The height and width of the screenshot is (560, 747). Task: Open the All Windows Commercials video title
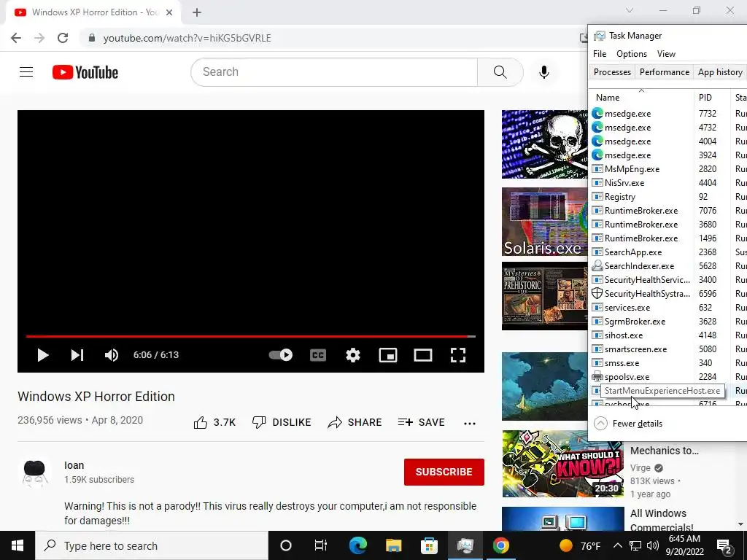(x=662, y=520)
